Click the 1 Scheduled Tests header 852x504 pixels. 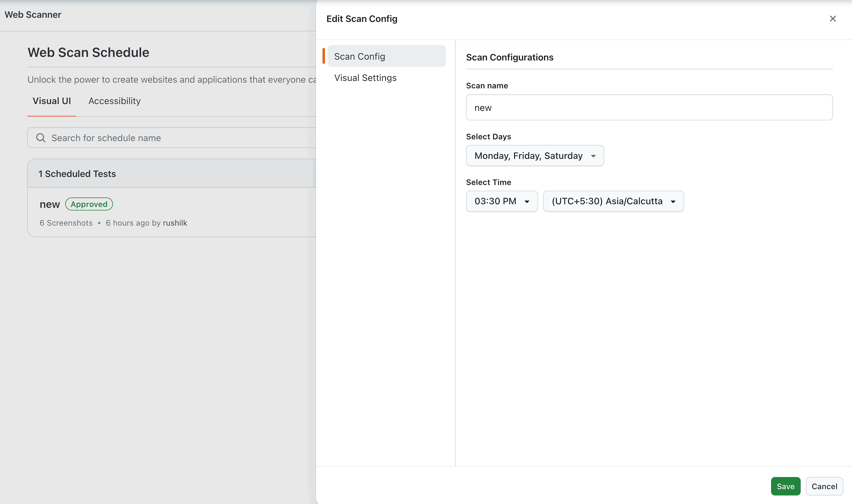(77, 173)
